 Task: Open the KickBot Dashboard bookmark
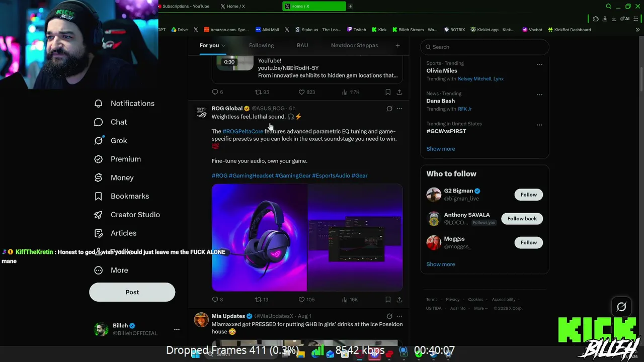[569, 30]
